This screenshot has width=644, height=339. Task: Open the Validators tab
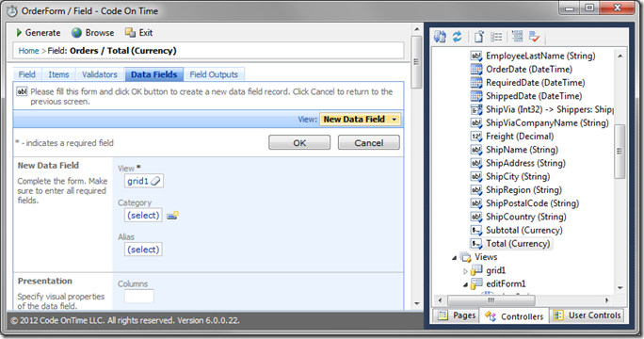coord(100,74)
